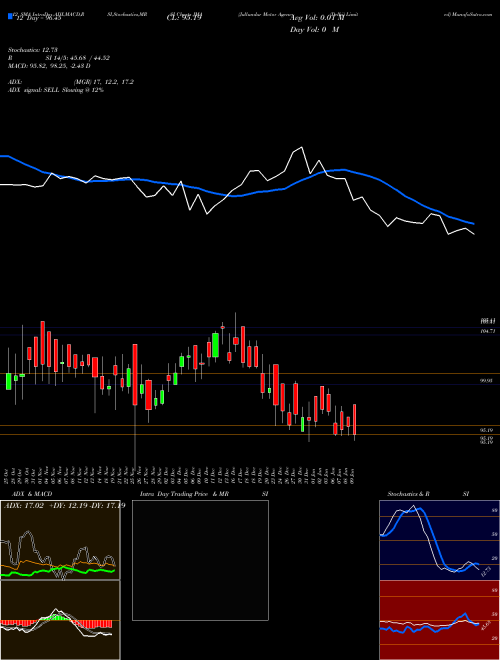Click the tall red candle with long lower wick
The image size is (500, 660).
tap(135, 375)
